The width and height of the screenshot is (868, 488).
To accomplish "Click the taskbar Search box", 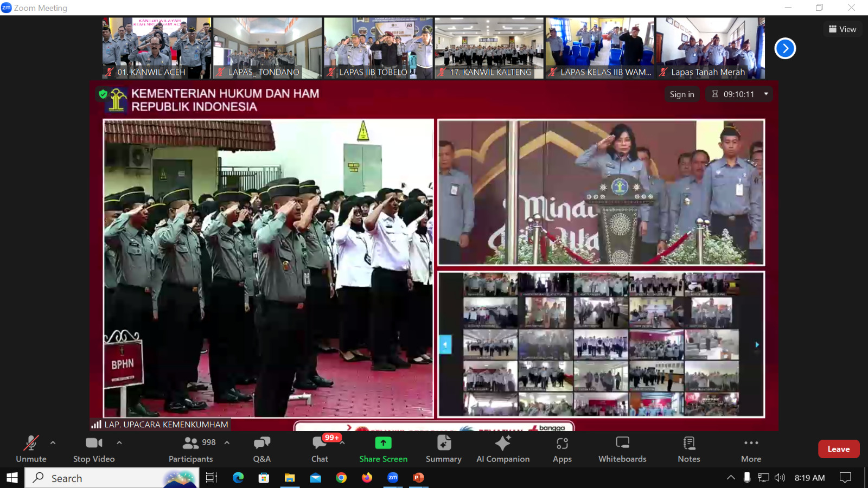I will 112,478.
